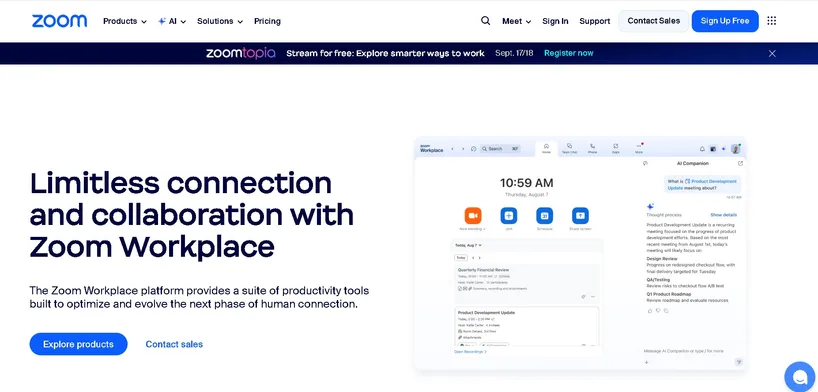Click the Zoomtopia banner logo

[x=240, y=53]
